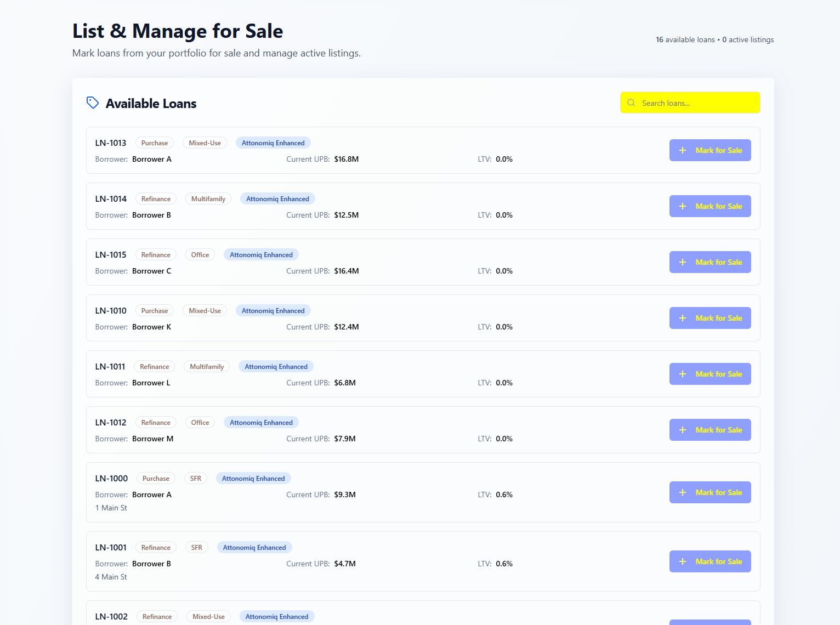This screenshot has height=625, width=840.
Task: Click plus icon on LN-1010 row
Action: pos(683,318)
